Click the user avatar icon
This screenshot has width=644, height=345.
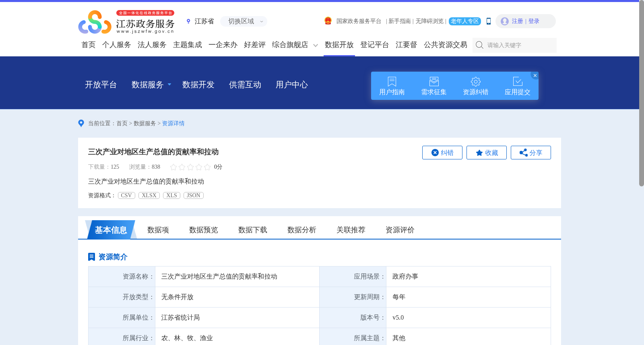(505, 21)
